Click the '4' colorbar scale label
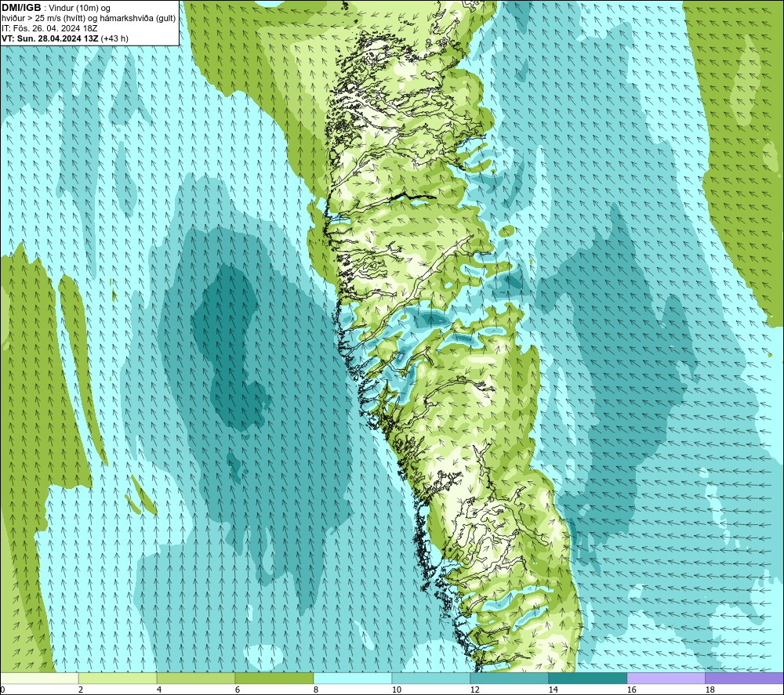This screenshot has width=784, height=695. [159, 690]
